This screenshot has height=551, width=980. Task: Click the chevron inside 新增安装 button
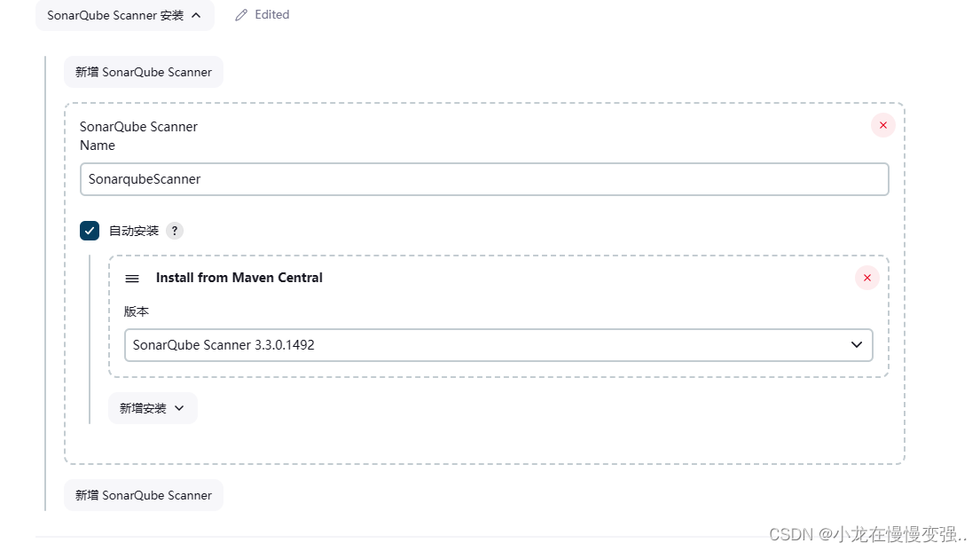point(179,408)
